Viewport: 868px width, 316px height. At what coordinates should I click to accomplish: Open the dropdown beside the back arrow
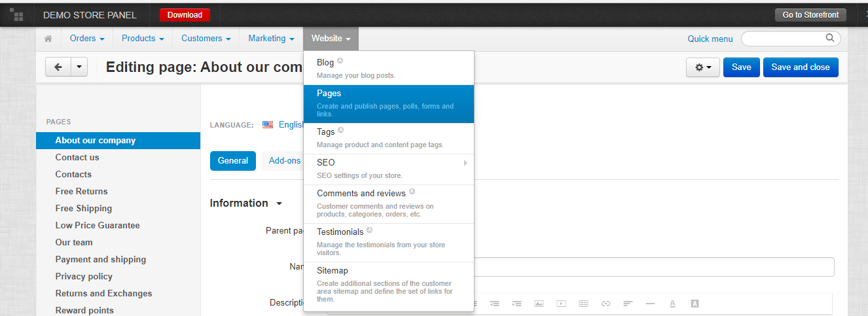[x=79, y=67]
